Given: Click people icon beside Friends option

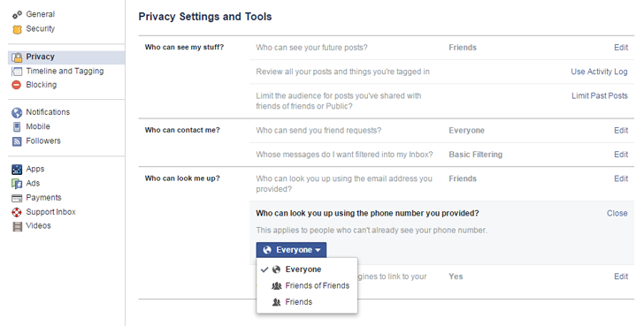Looking at the screenshot, I should pos(276,302).
